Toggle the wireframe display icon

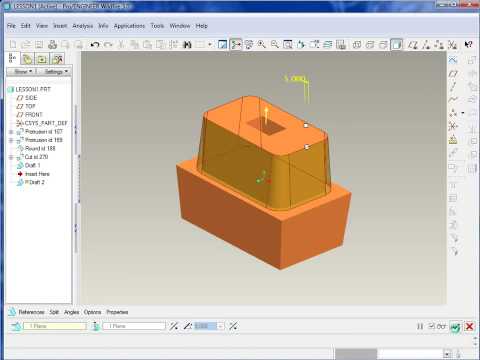357,44
